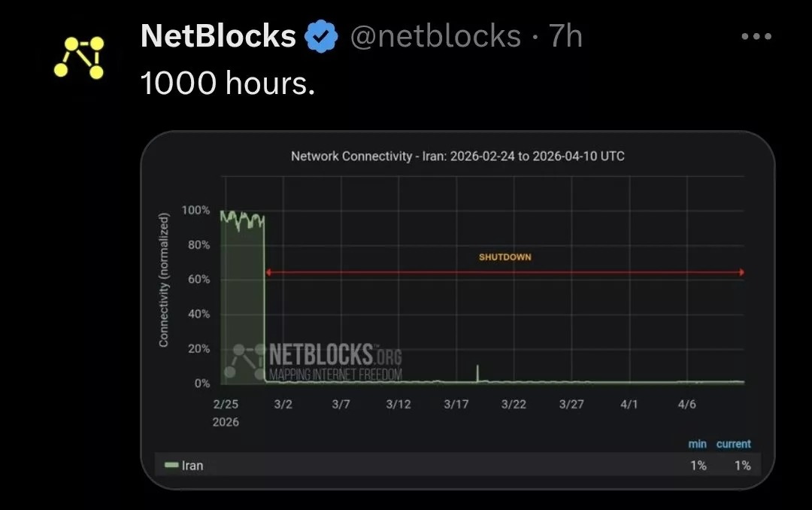Select the '1000 hours.' tweet text

pos(227,83)
